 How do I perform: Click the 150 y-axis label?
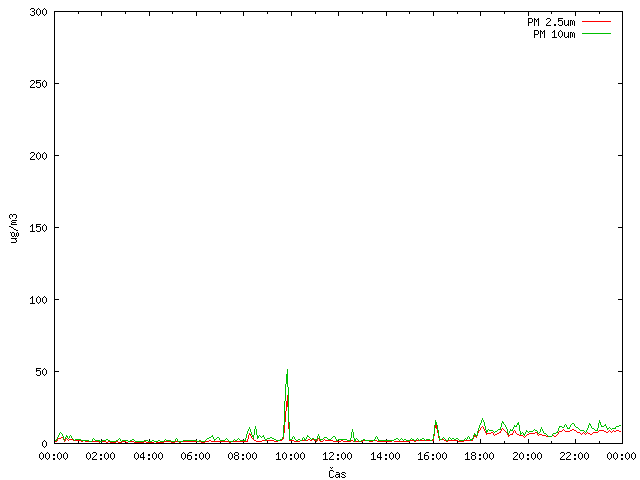[x=38, y=228]
